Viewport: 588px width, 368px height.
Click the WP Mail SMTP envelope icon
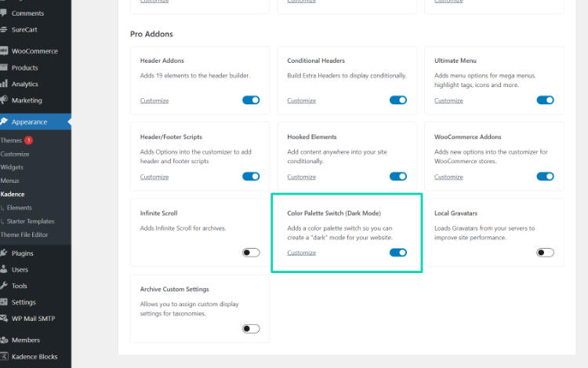pos(5,319)
